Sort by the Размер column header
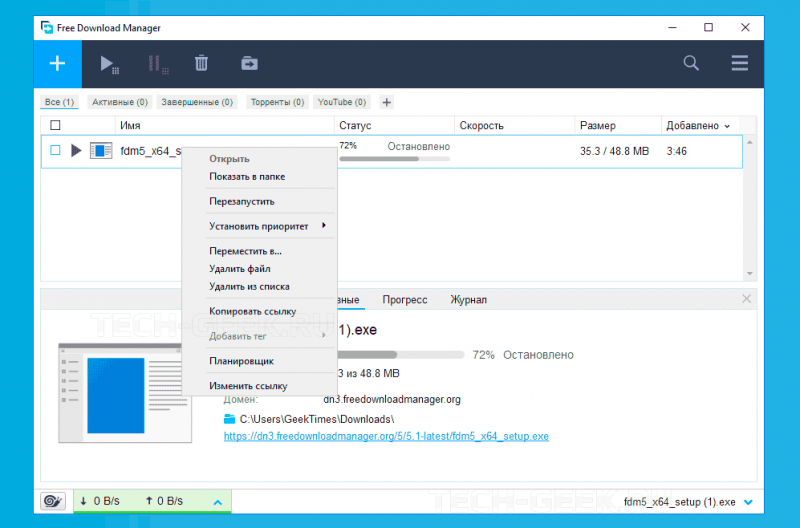The height and width of the screenshot is (528, 800). pos(597,125)
